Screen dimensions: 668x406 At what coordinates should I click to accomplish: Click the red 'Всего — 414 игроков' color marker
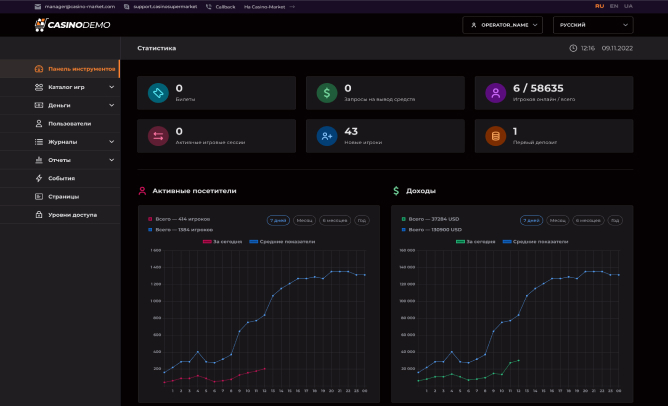pyautogui.click(x=150, y=219)
